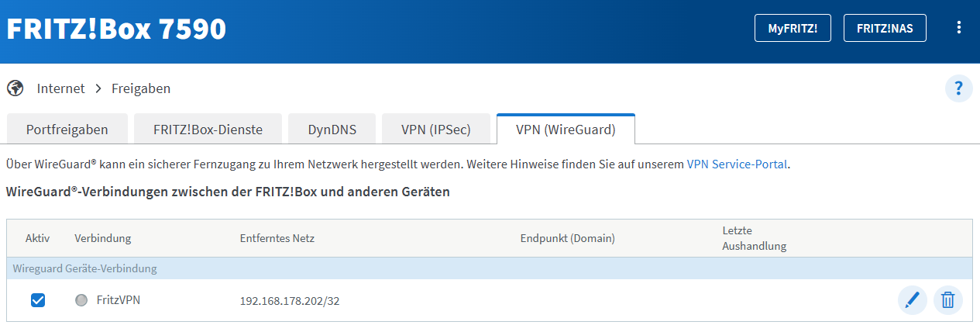Viewport: 980px width, 332px height.
Task: Click the FRITZ!Box 7590 logo title
Action: pyautogui.click(x=116, y=29)
